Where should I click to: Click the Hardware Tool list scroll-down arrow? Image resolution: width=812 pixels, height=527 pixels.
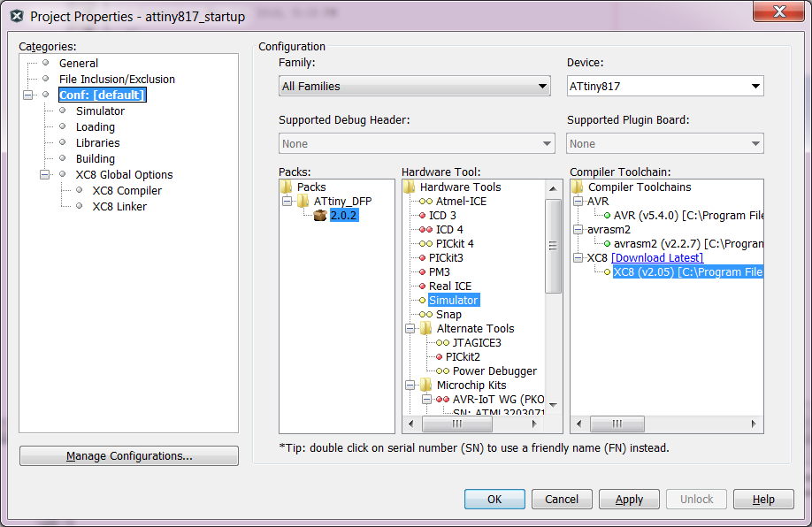pyautogui.click(x=553, y=405)
